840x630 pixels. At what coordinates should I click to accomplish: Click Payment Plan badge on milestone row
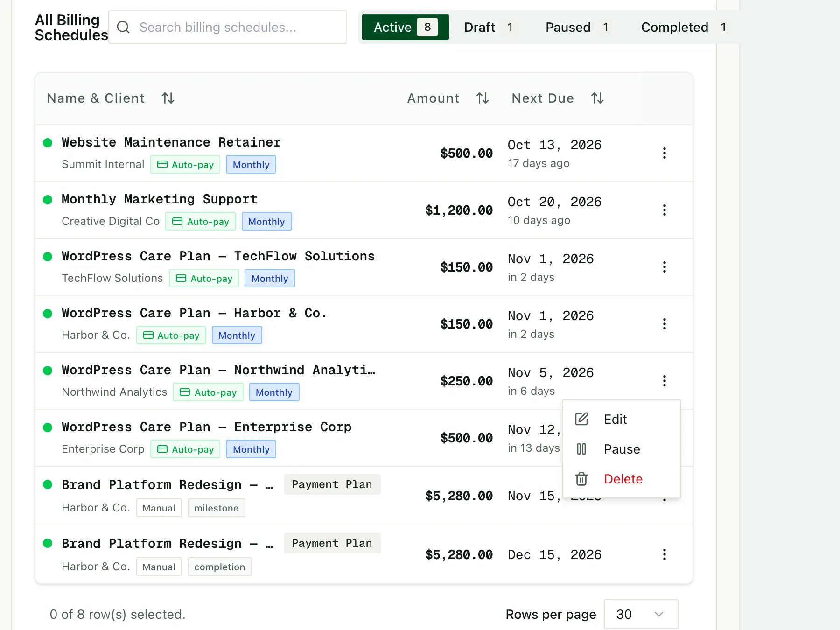click(332, 484)
